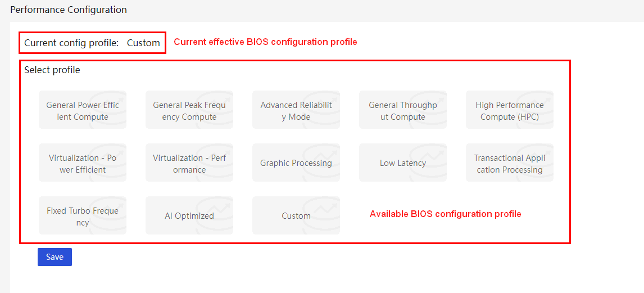644x293 pixels.
Task: Select the Fixed Turbo Frequency profile
Action: (x=83, y=215)
